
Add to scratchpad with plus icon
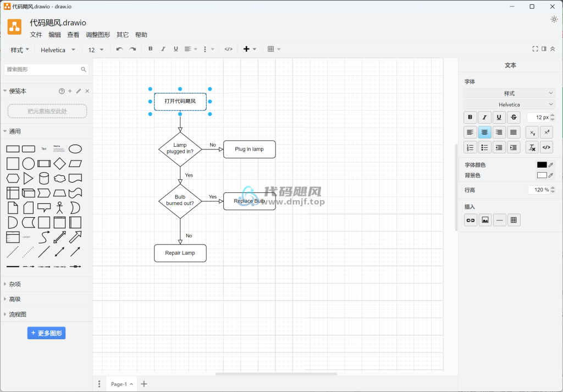(70, 91)
